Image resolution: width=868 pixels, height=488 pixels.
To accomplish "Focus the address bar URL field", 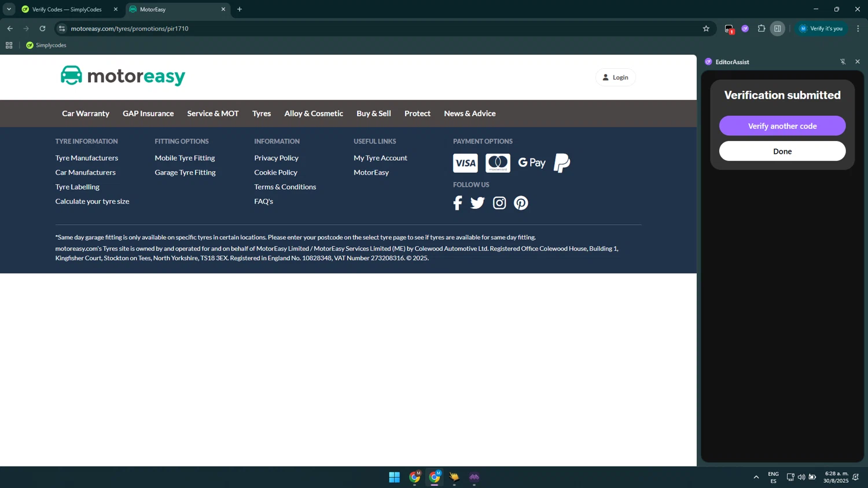I will pos(382,28).
